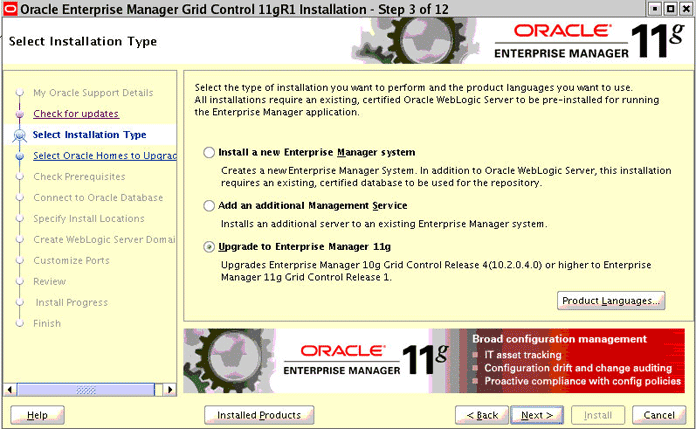Click My Oracle Support Details step
The width and height of the screenshot is (696, 429).
click(x=93, y=93)
